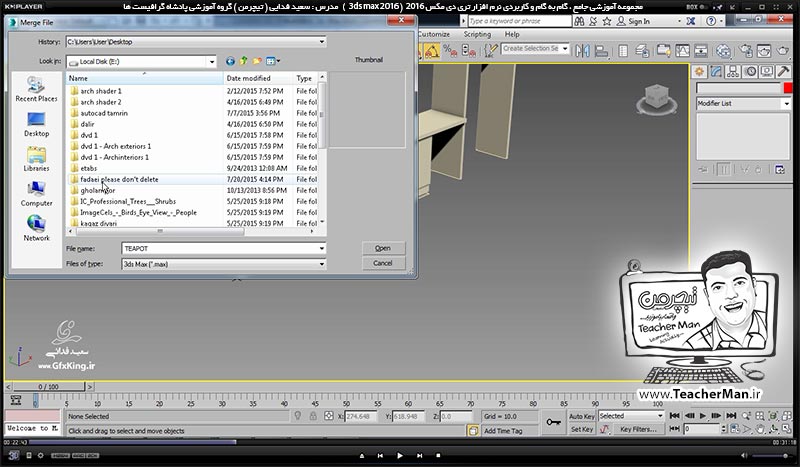The width and height of the screenshot is (800, 467).
Task: Open Render Setup teapot icon
Action: click(745, 51)
